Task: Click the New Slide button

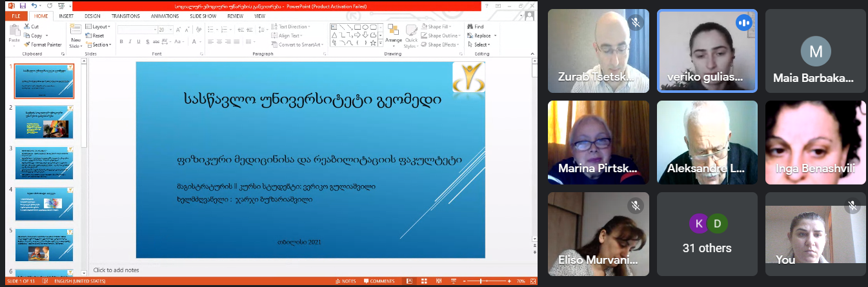Action: tap(76, 36)
